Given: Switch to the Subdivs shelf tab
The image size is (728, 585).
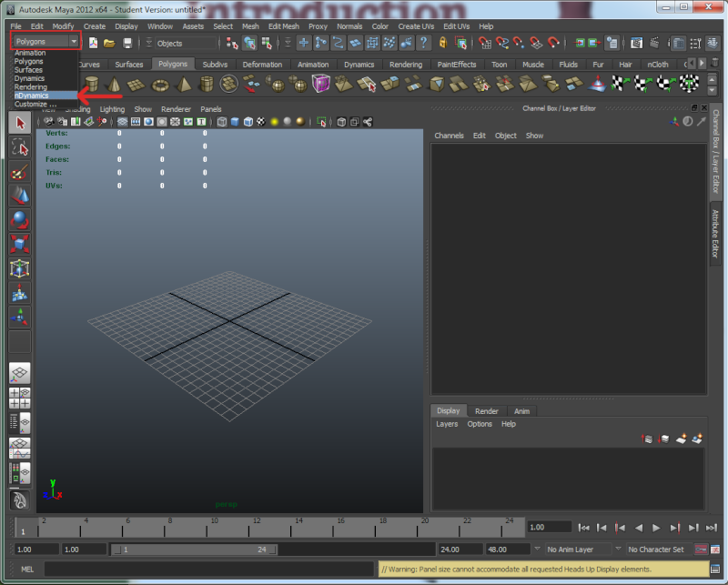Looking at the screenshot, I should tap(215, 65).
